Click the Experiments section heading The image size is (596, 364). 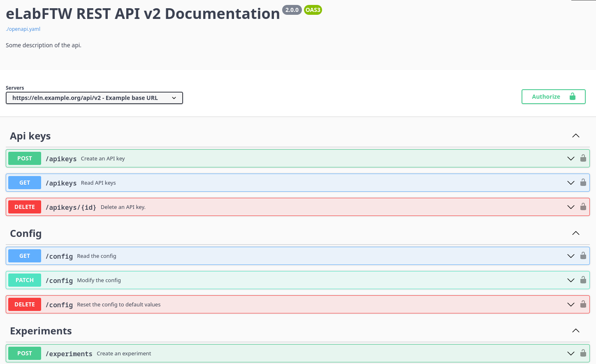[41, 331]
